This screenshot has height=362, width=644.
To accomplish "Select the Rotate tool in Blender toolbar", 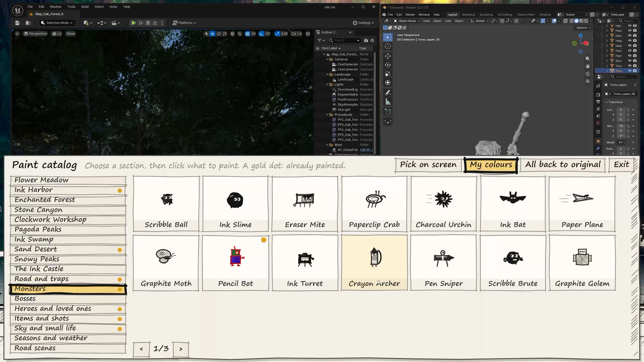I will [388, 65].
